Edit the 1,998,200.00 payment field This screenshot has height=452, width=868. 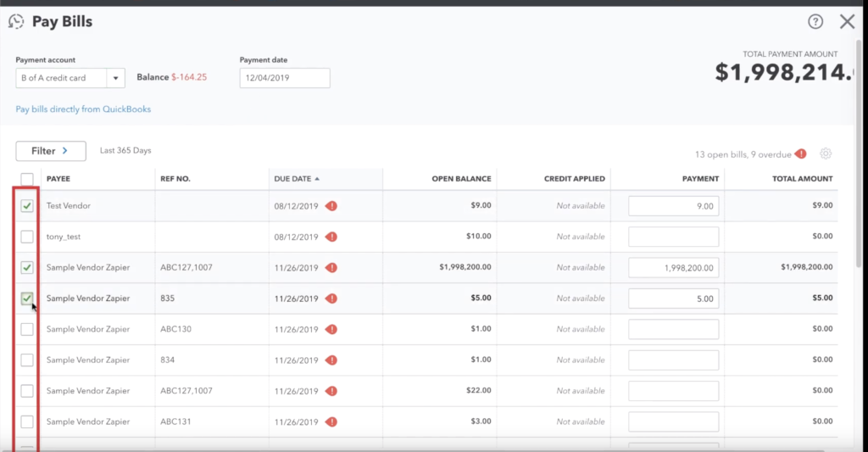pos(673,267)
